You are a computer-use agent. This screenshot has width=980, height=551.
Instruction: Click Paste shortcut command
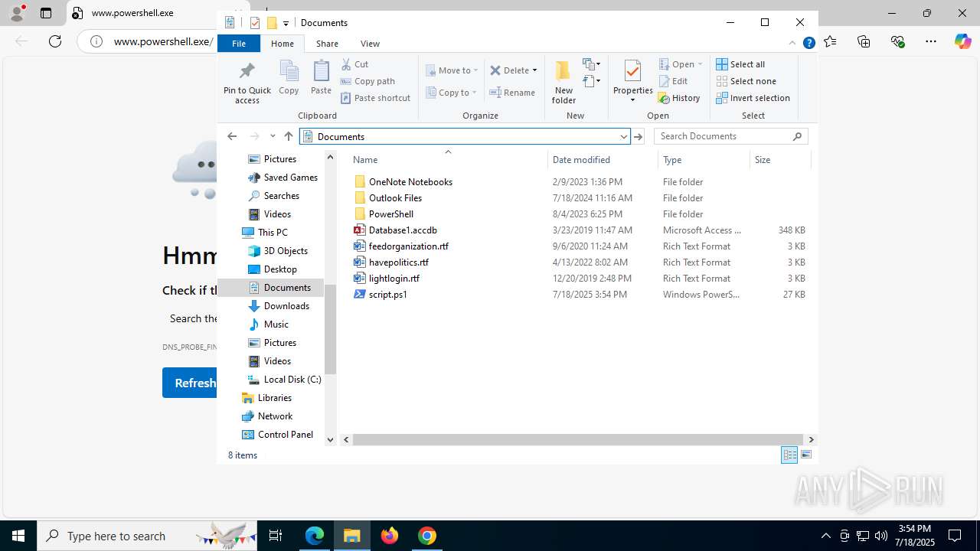coord(375,98)
